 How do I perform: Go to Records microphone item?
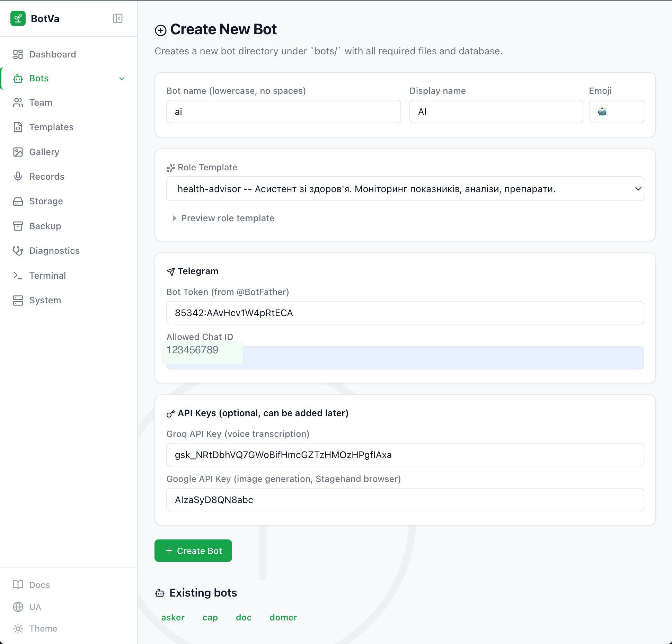click(46, 177)
